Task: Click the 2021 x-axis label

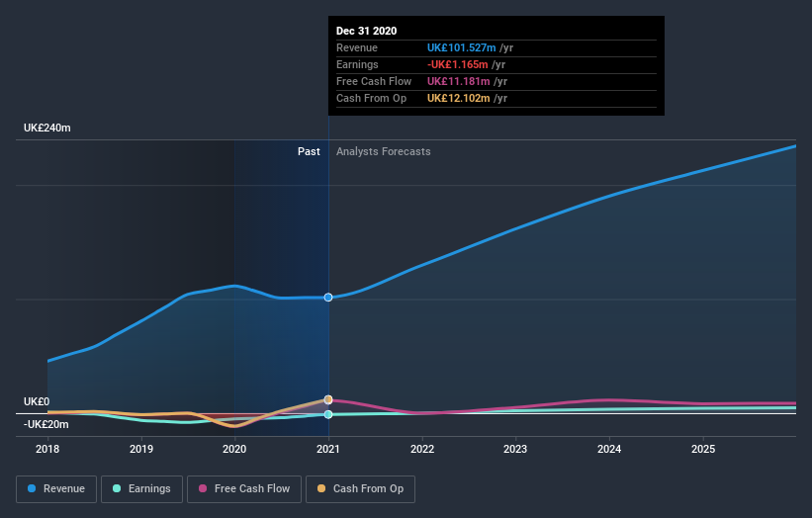Action: 328,449
